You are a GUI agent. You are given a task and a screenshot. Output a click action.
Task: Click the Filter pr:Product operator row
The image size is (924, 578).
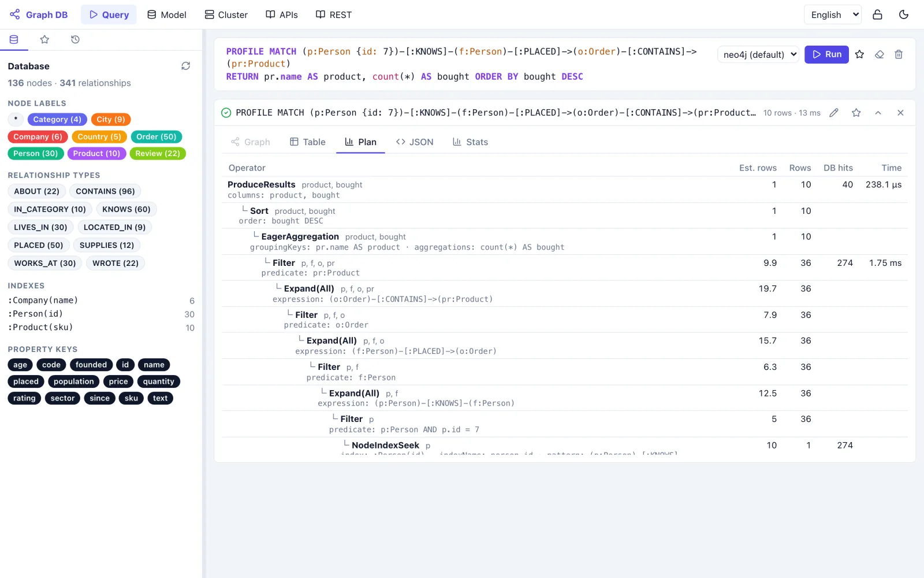[565, 268]
